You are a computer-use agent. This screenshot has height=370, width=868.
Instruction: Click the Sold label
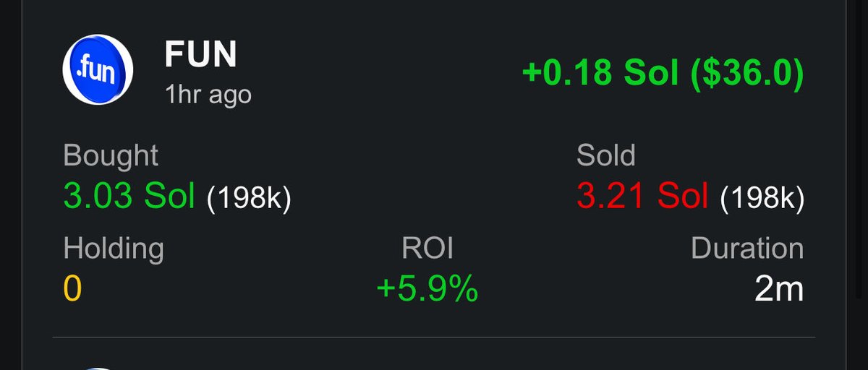tap(605, 155)
